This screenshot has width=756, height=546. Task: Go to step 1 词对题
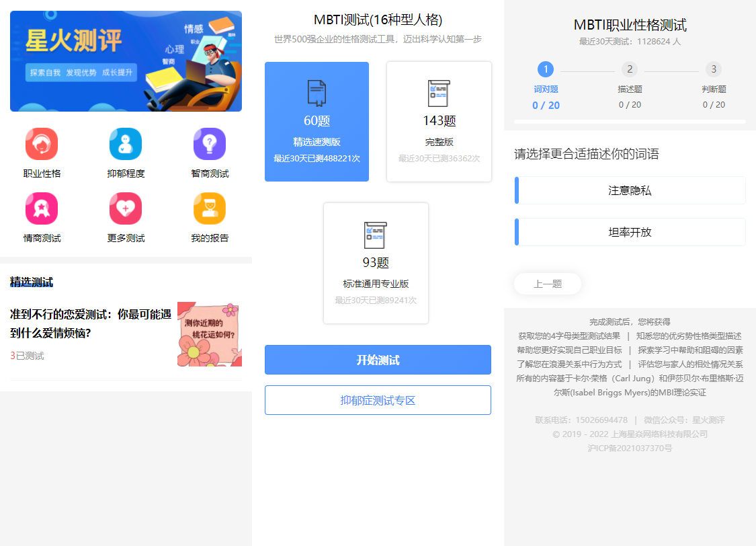coord(546,69)
